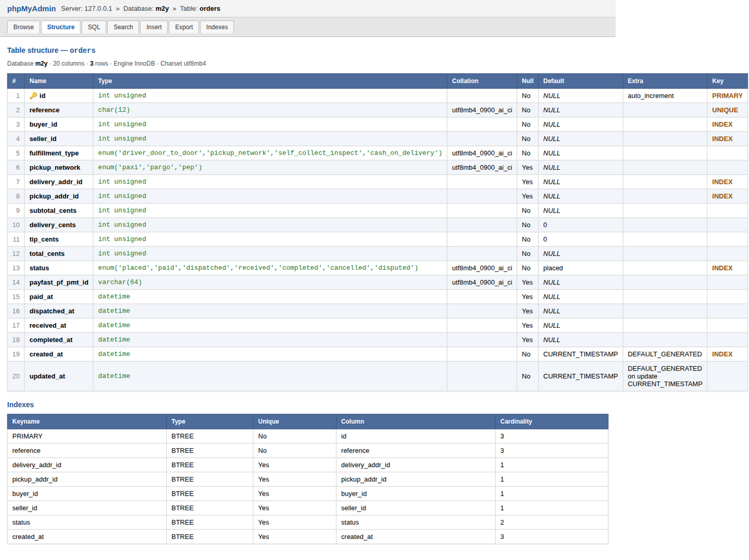Click the Collation column header

(x=482, y=81)
